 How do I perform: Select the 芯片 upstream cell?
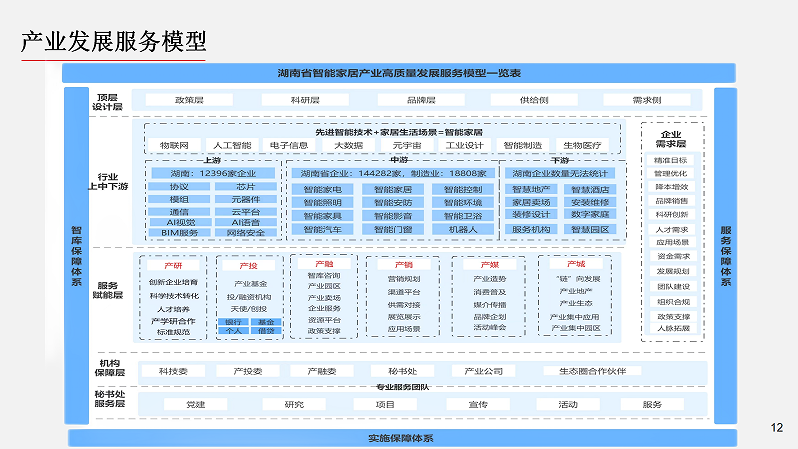click(x=246, y=187)
